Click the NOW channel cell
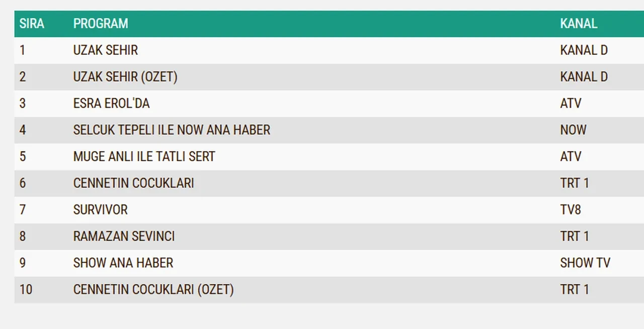 [573, 130]
